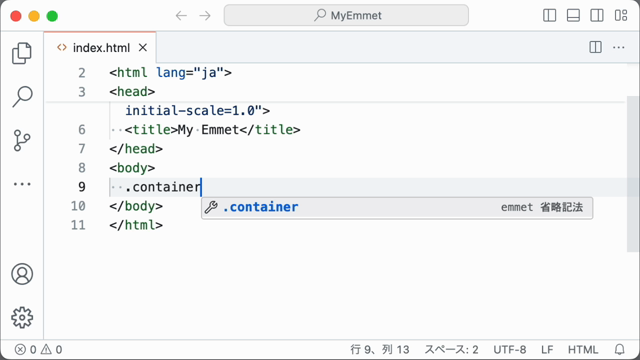
Task: Show additional views via ellipsis in activity bar
Action: click(x=22, y=184)
